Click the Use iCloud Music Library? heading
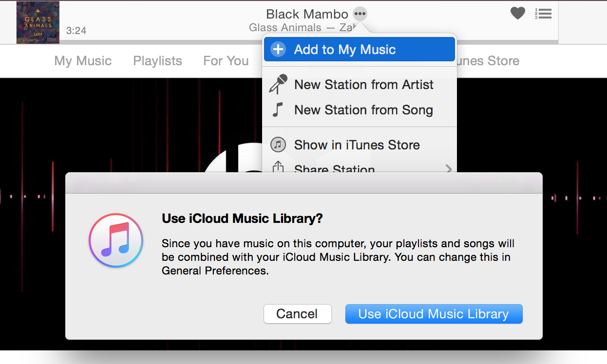607x364 pixels. pyautogui.click(x=243, y=218)
